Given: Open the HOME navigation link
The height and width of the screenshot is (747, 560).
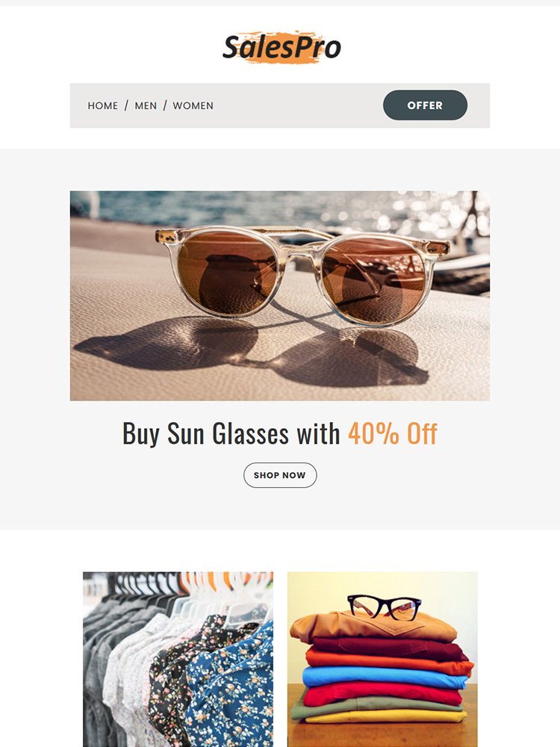Looking at the screenshot, I should [x=103, y=106].
